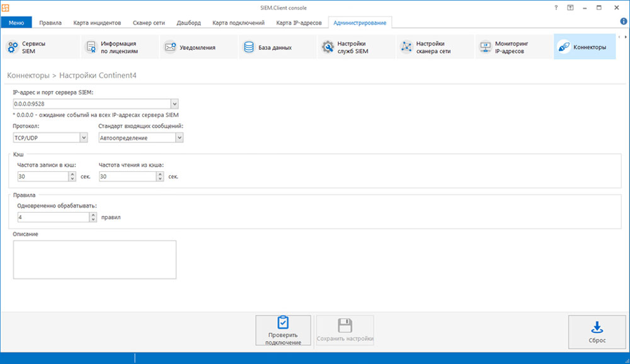The image size is (630, 364).
Task: Expand Стандарт входящих сообщений dropdown
Action: tap(179, 138)
